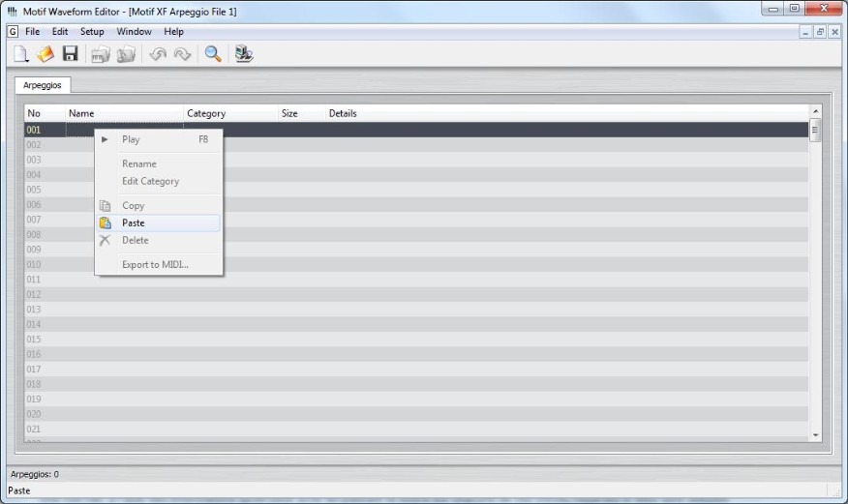The height and width of the screenshot is (504, 848).
Task: Choose Delete from the context menu
Action: coord(159,240)
